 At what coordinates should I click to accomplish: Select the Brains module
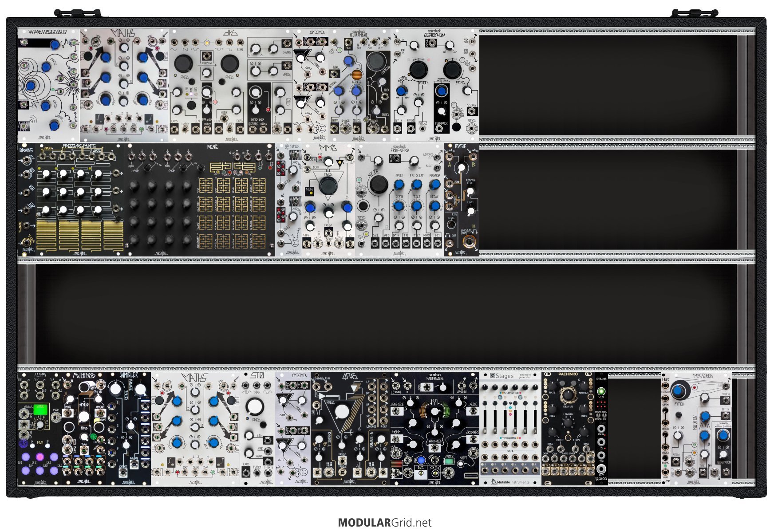26,200
